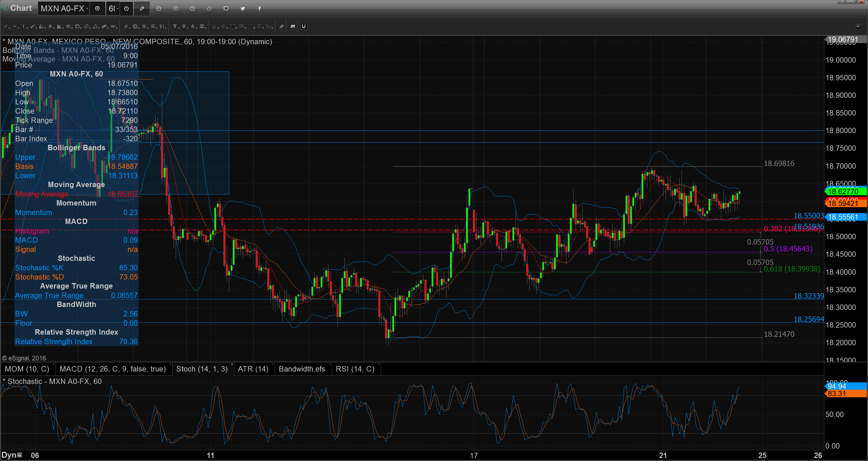868x461 pixels.
Task: Click the Facebook share icon
Action: click(260, 9)
